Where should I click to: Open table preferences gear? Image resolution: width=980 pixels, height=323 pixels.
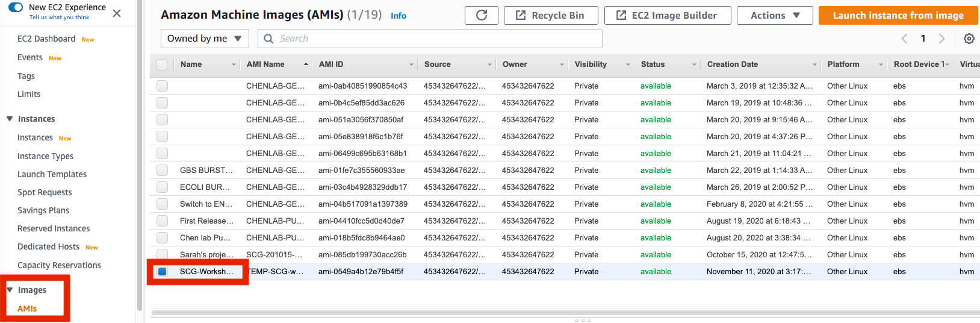969,39
